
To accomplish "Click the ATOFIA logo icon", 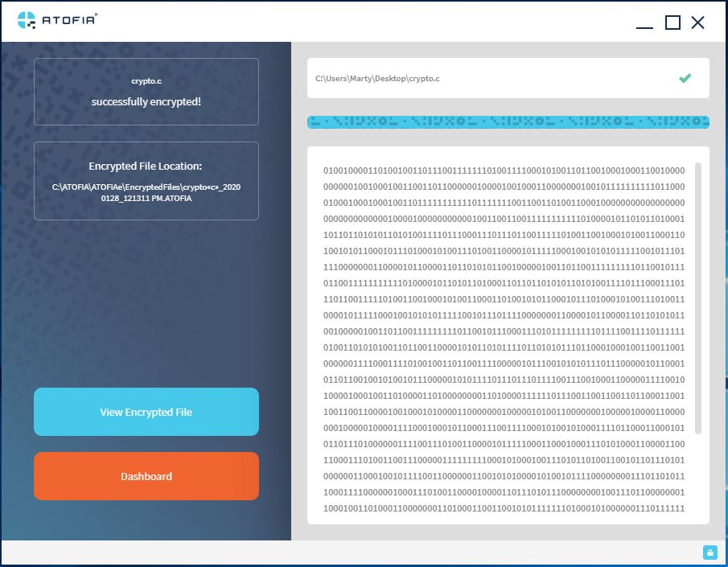I will click(27, 20).
